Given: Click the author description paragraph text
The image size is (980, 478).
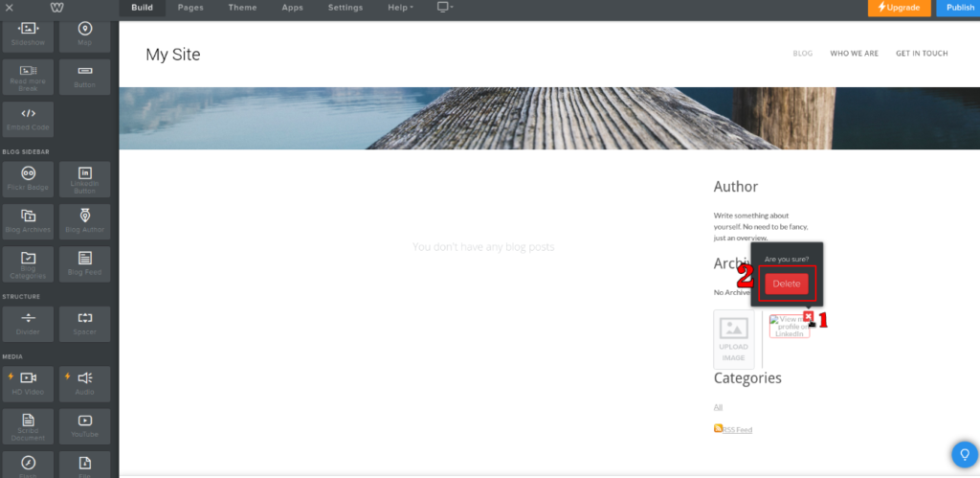Looking at the screenshot, I should tap(761, 226).
